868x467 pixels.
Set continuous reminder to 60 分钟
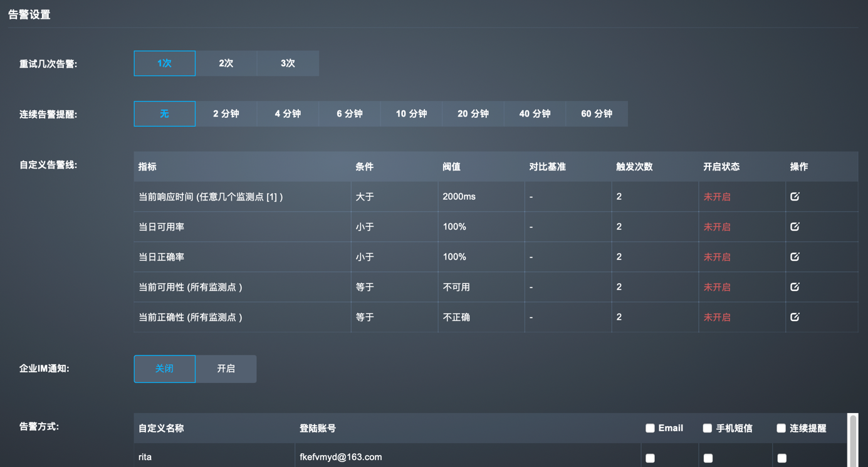click(x=597, y=113)
